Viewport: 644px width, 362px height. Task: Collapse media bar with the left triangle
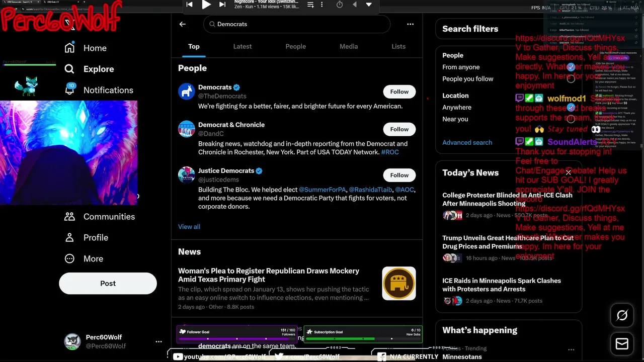pyautogui.click(x=355, y=5)
